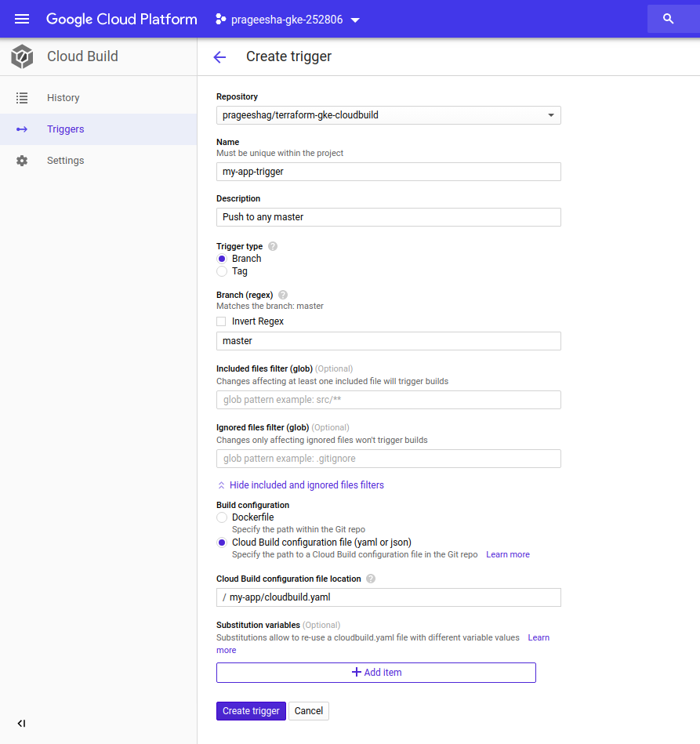Click the Cloud Build logo icon
The image size is (700, 744).
(22, 56)
